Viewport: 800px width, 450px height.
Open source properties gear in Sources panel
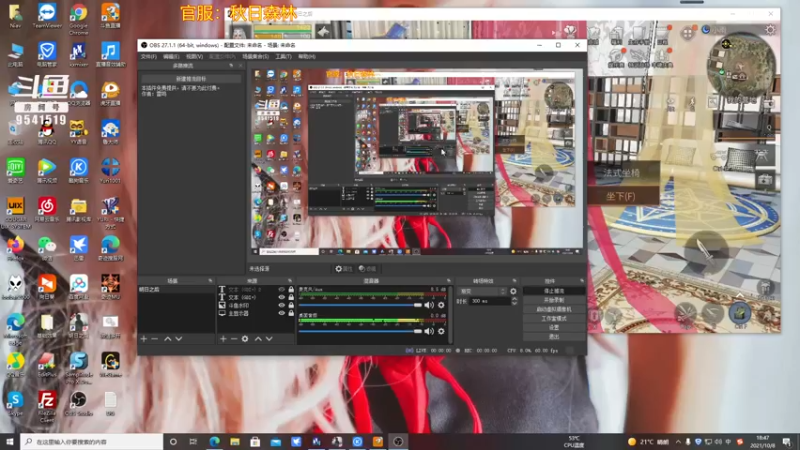click(x=245, y=339)
